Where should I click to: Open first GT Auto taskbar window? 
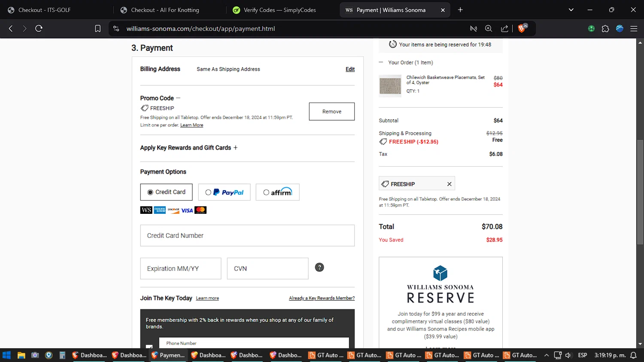pyautogui.click(x=326, y=355)
